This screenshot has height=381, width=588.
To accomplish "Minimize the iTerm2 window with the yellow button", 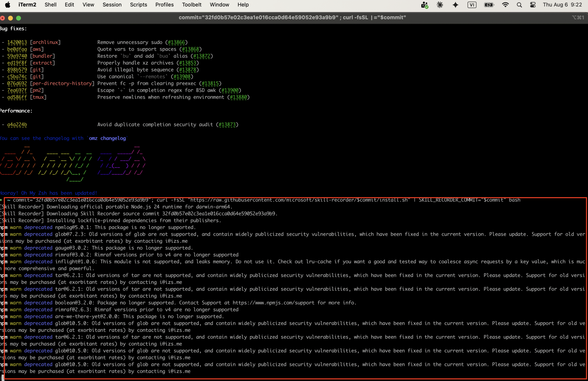I will tap(10, 18).
